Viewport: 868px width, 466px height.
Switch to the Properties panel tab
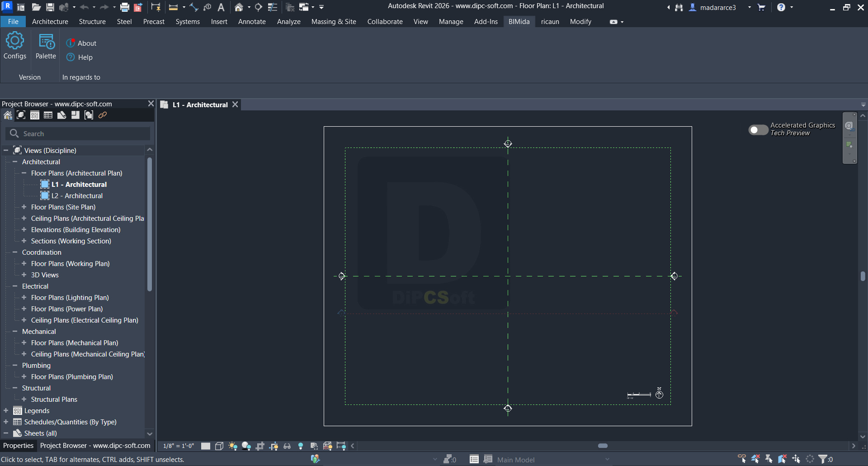click(18, 446)
